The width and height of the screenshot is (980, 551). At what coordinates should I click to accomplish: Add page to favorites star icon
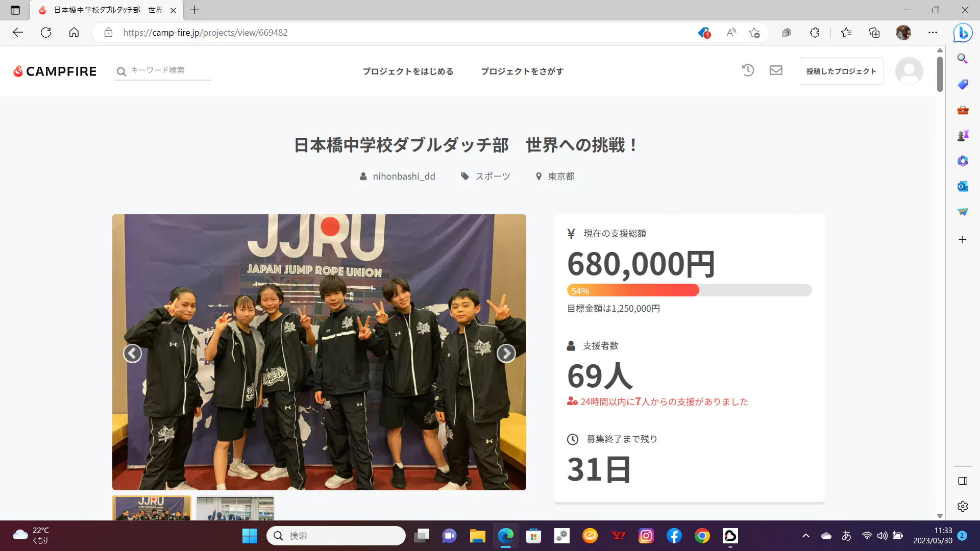pyautogui.click(x=754, y=33)
